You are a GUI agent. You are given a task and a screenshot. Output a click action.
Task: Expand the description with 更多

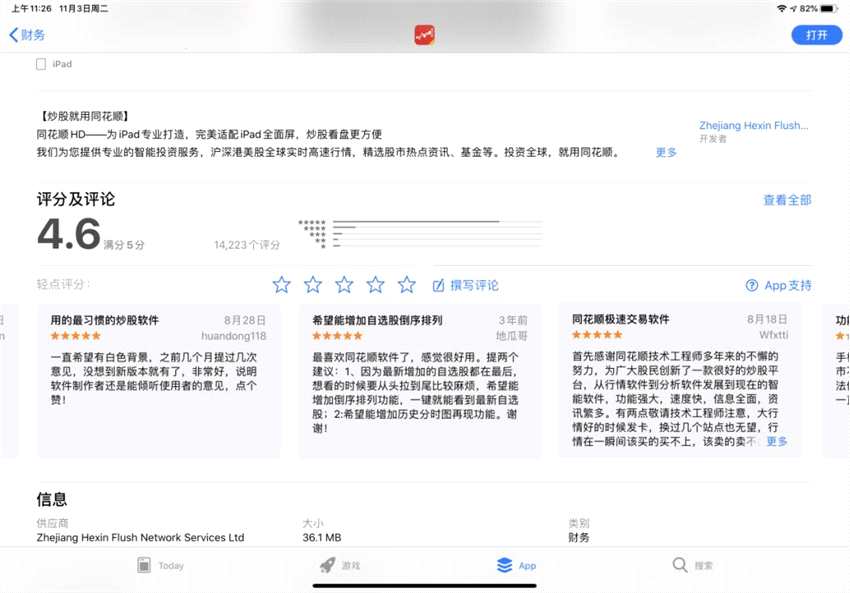click(x=666, y=152)
